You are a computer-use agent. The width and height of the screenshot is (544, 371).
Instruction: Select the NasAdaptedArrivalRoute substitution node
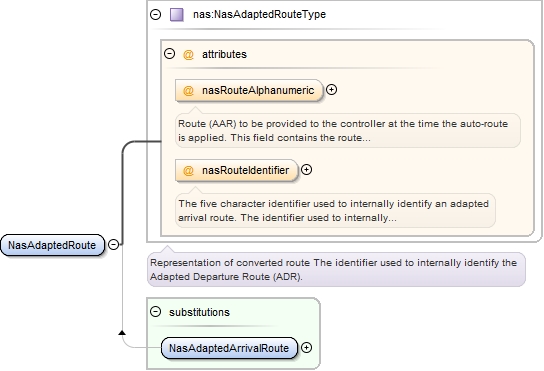pos(229,348)
